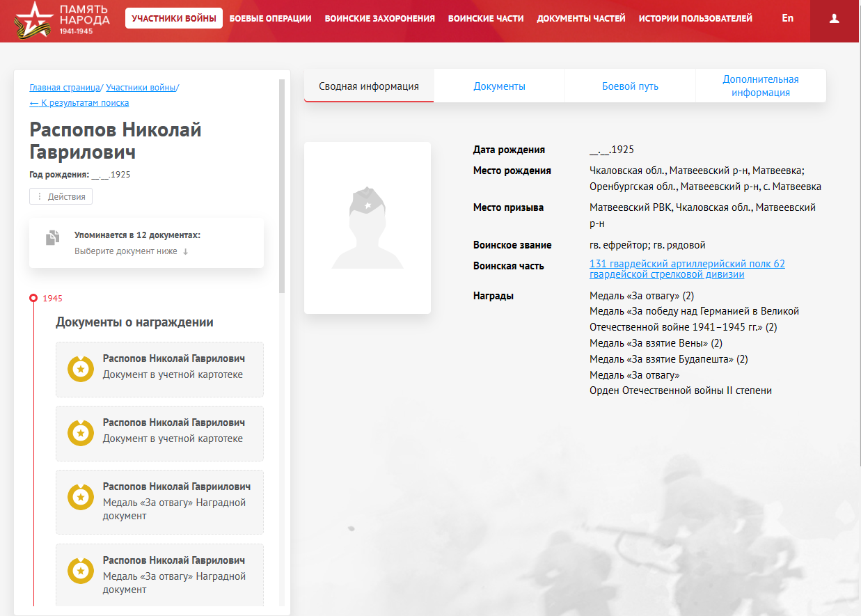The image size is (861, 616).
Task: Click the medal icon of the second award document
Action: tap(81, 433)
